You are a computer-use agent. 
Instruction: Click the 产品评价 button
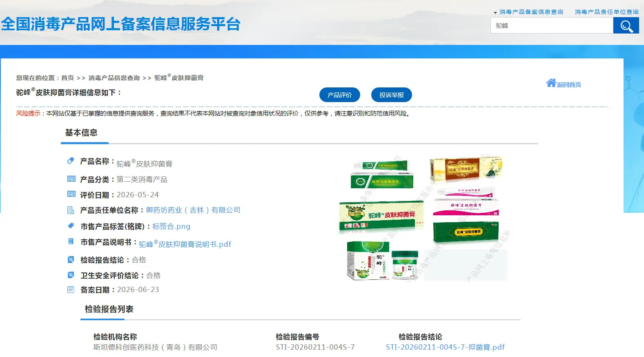tap(340, 95)
